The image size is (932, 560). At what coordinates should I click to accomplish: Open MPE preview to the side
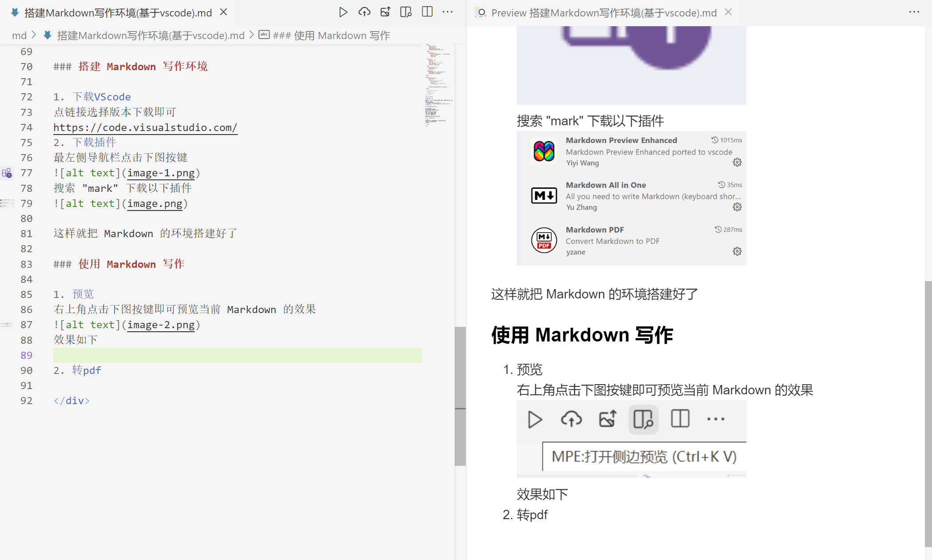405,12
